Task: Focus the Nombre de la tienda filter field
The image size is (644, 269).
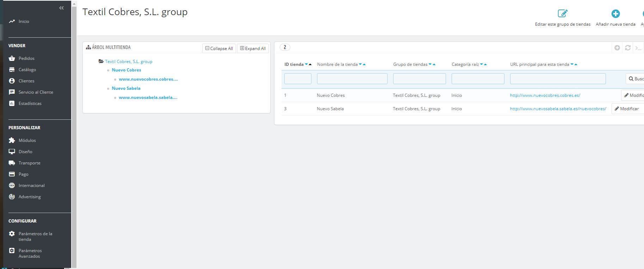Action: click(352, 79)
